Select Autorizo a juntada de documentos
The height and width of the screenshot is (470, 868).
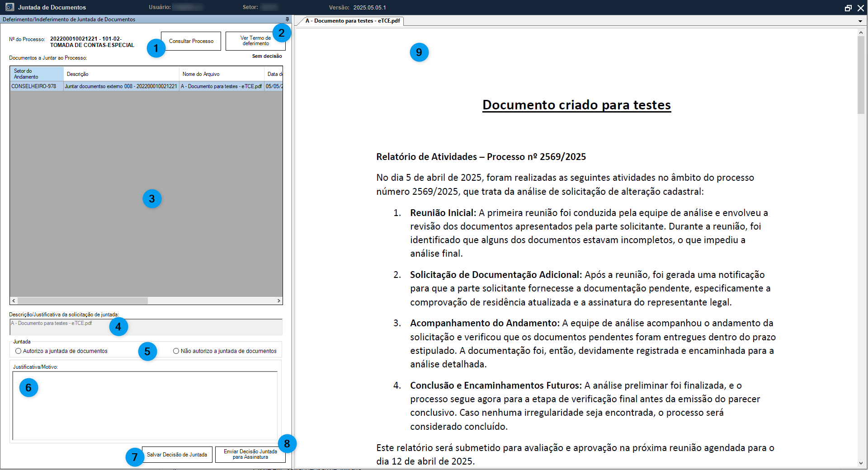(x=61, y=351)
